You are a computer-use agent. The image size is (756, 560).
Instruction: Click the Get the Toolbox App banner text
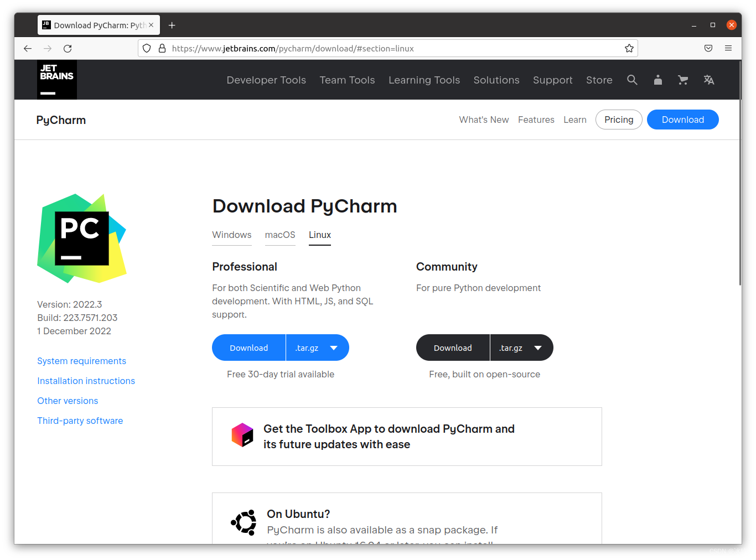[x=389, y=437]
